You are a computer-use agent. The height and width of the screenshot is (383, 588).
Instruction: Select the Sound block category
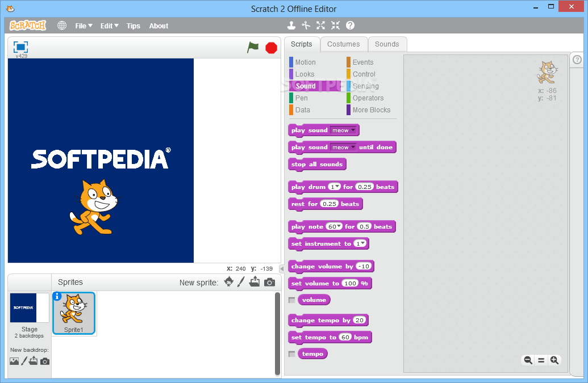tap(315, 86)
